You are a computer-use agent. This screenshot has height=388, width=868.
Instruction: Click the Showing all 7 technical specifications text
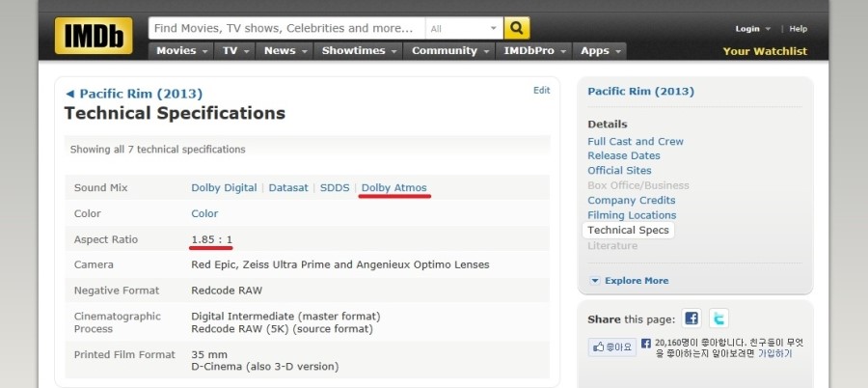158,149
